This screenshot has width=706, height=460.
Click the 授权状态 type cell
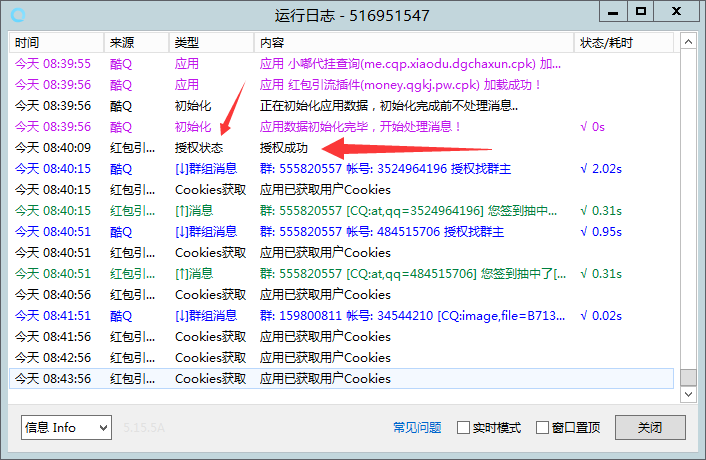(199, 148)
